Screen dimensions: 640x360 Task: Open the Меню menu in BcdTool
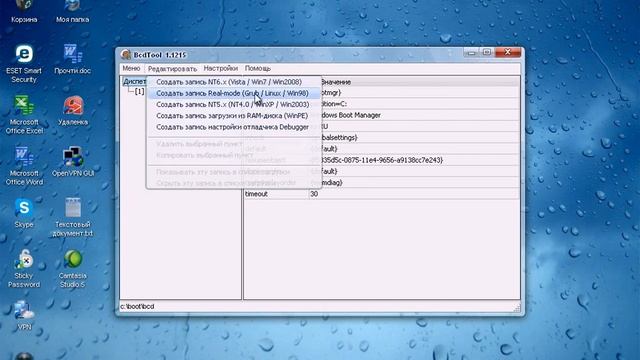click(131, 68)
